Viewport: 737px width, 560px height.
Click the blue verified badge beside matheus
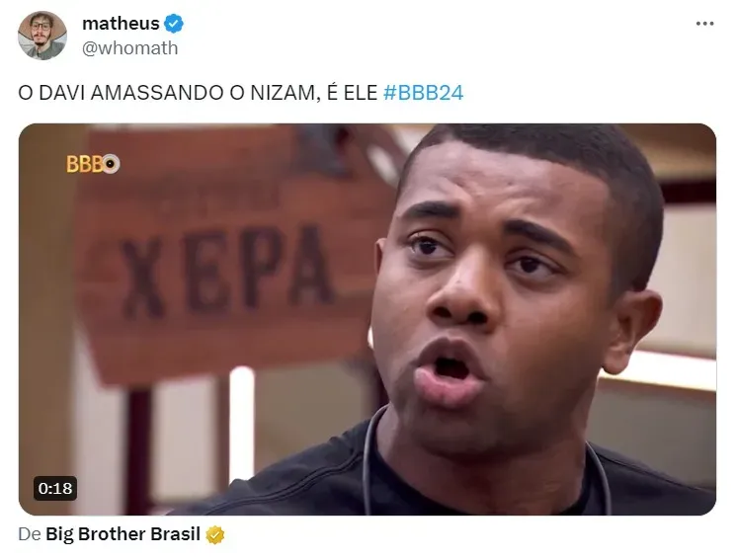pos(174,24)
